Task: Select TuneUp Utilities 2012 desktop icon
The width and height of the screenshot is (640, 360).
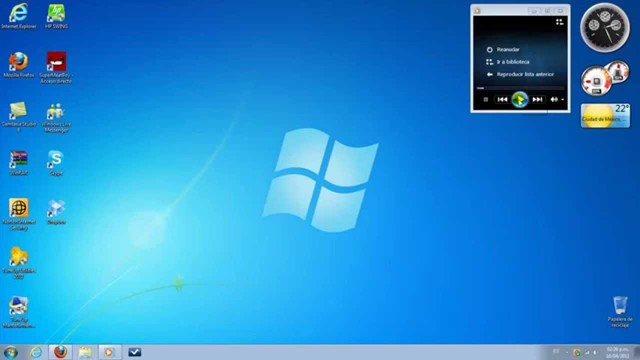Action: point(19,263)
